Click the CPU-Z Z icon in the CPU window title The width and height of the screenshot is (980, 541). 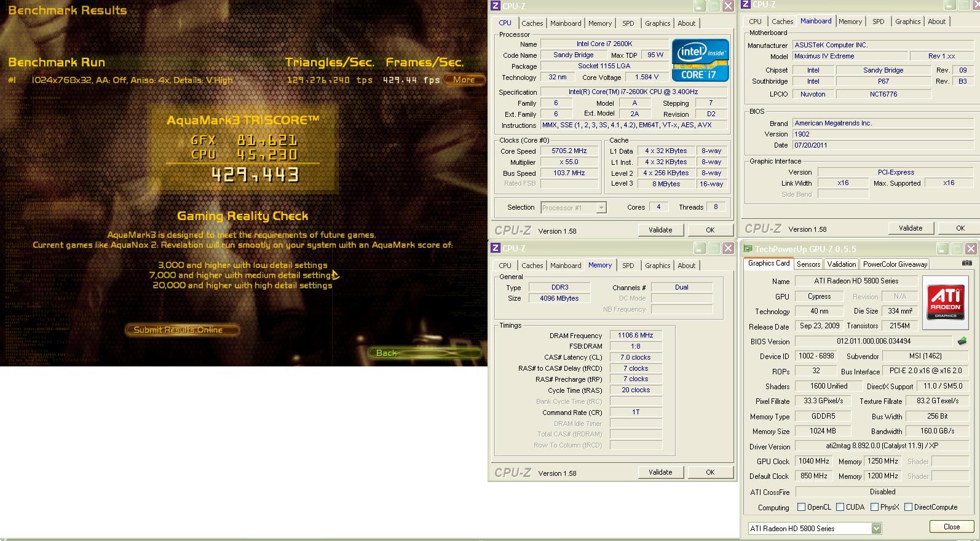tap(495, 6)
